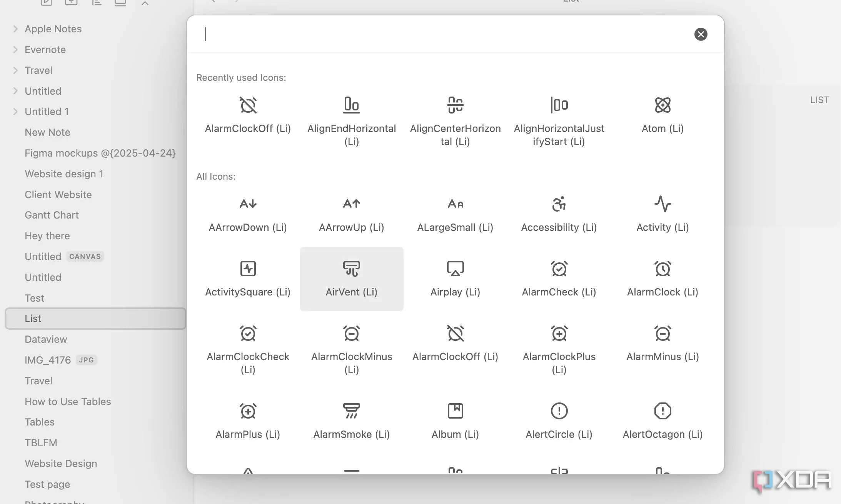Pick the recently used AlarmClockOff icon
This screenshot has width=841, height=504.
[248, 115]
